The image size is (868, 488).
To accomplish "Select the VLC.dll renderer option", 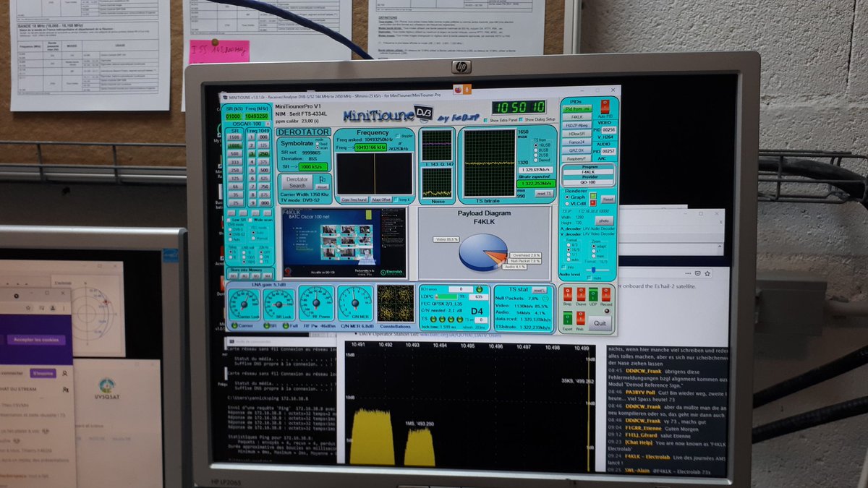I will tap(567, 203).
